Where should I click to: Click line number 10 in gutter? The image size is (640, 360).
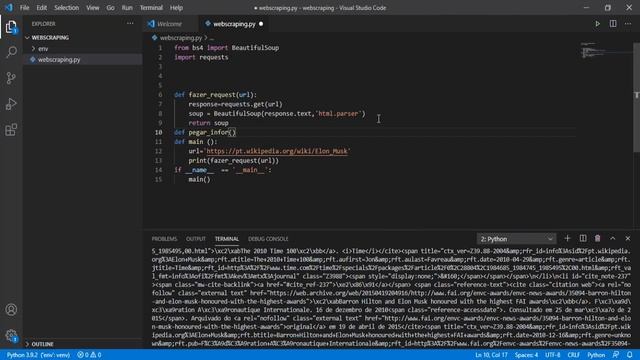pyautogui.click(x=158, y=132)
